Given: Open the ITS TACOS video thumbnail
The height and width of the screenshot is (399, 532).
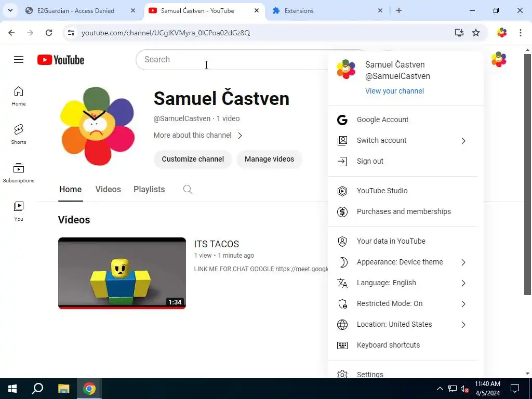Looking at the screenshot, I should pos(122,273).
